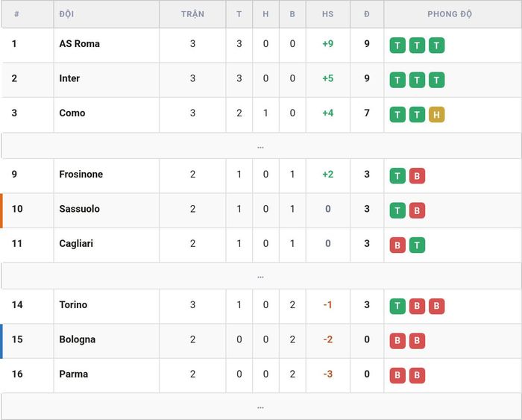Screen dimensions: 522x420
Task: Click Frosinone's red B loss badge
Action: click(x=417, y=176)
